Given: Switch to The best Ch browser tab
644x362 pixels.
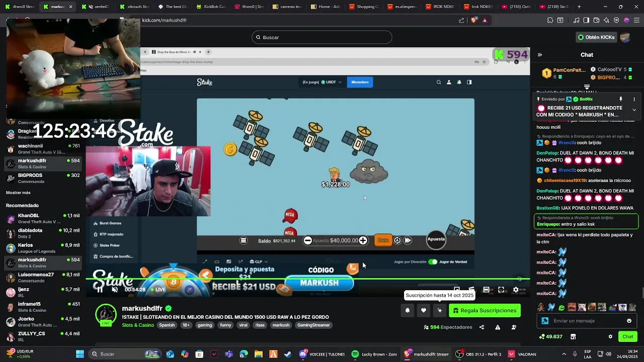Looking at the screenshot, I should pyautogui.click(x=173, y=7).
